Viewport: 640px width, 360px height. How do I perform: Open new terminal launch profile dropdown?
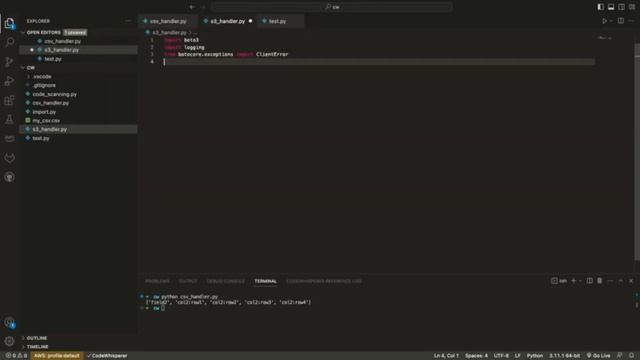click(x=580, y=281)
